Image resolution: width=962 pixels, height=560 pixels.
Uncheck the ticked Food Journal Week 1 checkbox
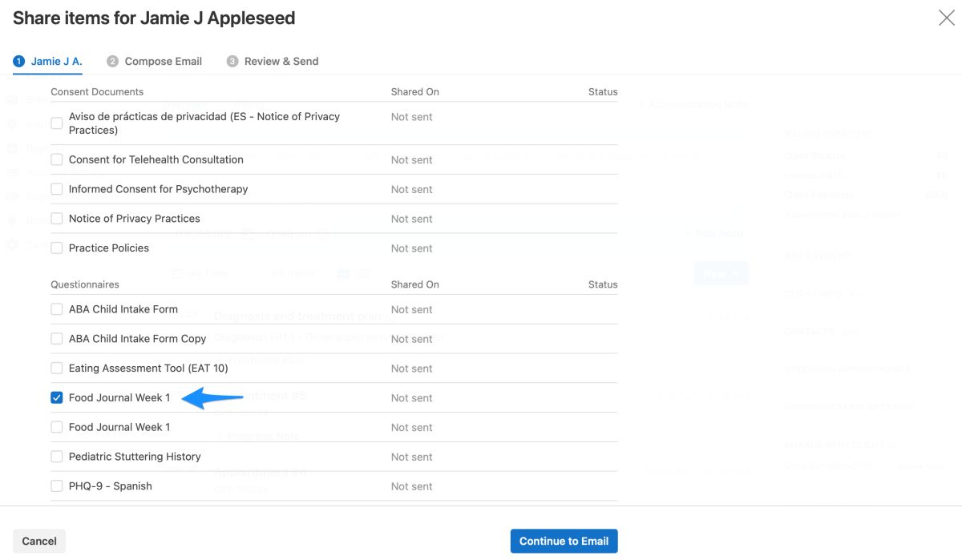point(57,398)
